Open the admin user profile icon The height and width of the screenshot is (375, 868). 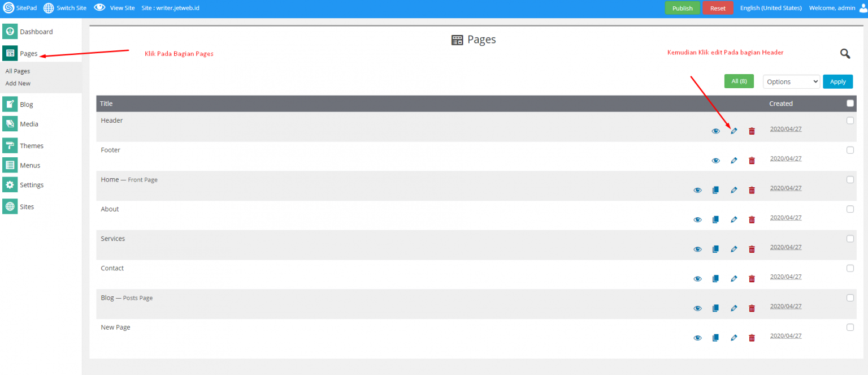pos(863,8)
